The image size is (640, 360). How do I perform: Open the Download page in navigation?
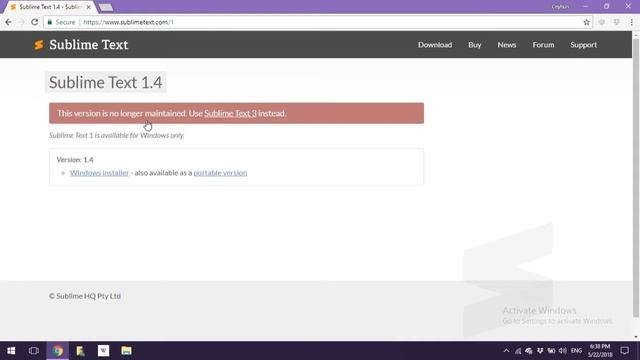(435, 45)
